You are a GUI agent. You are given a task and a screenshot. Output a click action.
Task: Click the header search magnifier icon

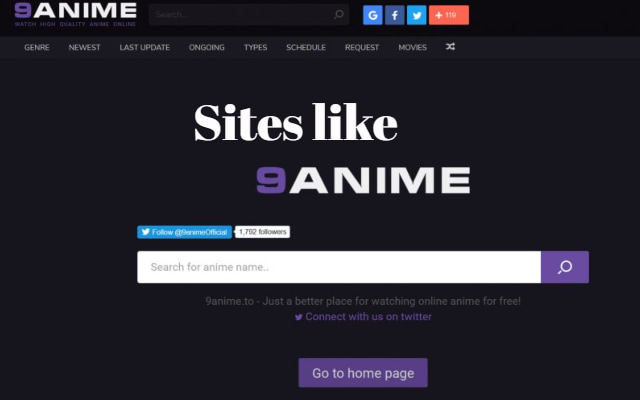pyautogui.click(x=338, y=15)
